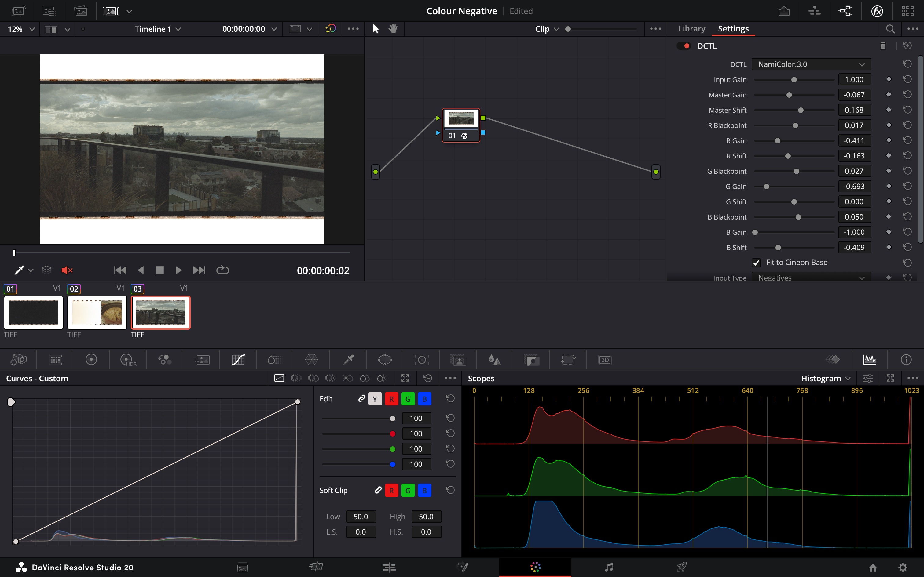
Task: Switch to hand pan tool in node editor
Action: (393, 29)
